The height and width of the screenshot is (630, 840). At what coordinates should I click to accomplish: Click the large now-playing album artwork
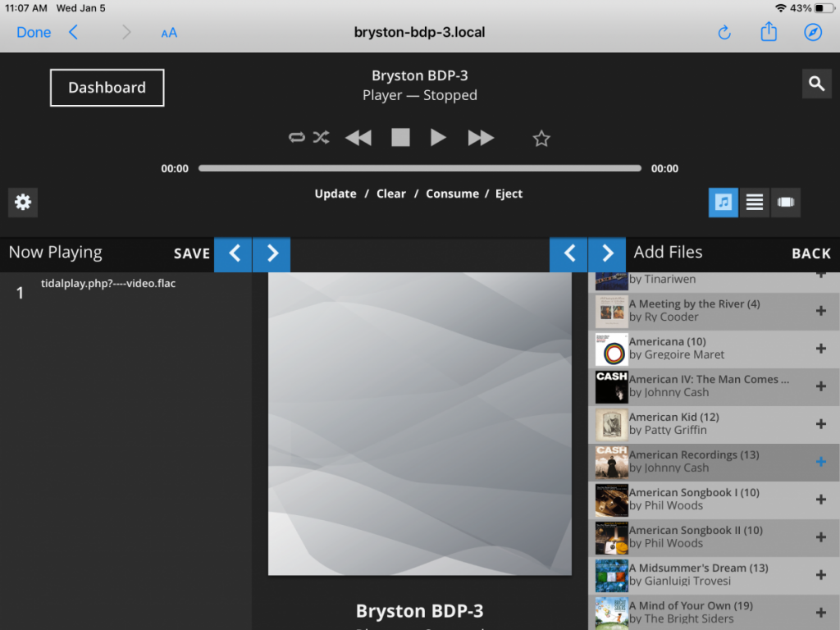click(419, 424)
